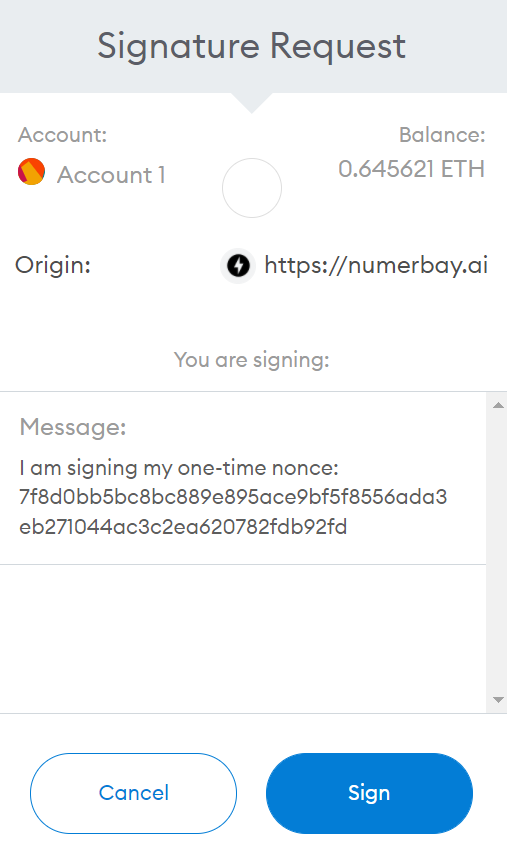The height and width of the screenshot is (862, 507).
Task: Click the Message: label
Action: click(x=73, y=427)
